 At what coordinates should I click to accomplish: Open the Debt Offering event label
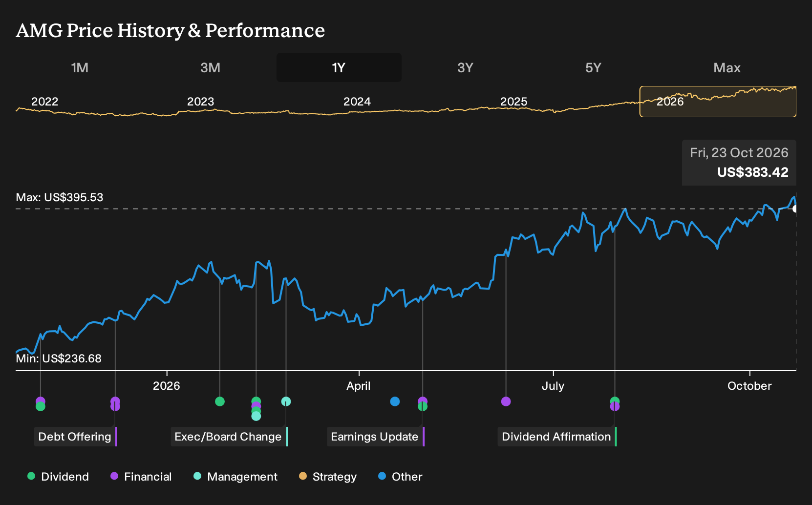(76, 437)
